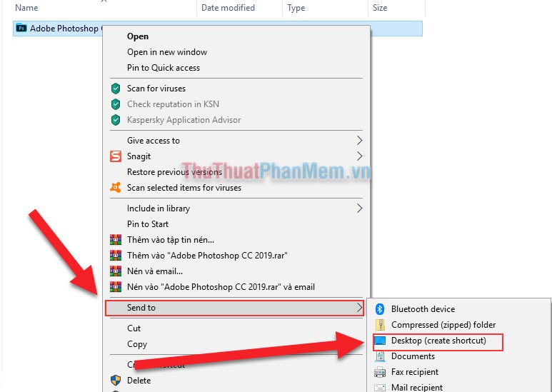This screenshot has height=392, width=552.
Task: Sort by the Type column header
Action: pos(296,8)
